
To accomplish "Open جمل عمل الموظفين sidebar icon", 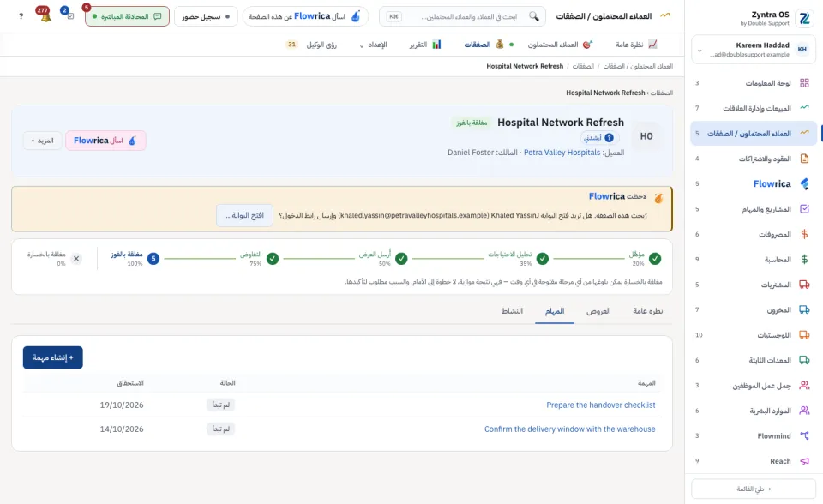I will 804,386.
